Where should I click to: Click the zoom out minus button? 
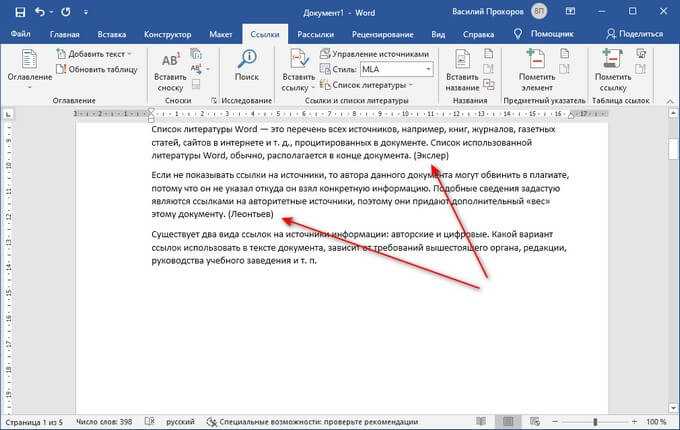(x=555, y=421)
